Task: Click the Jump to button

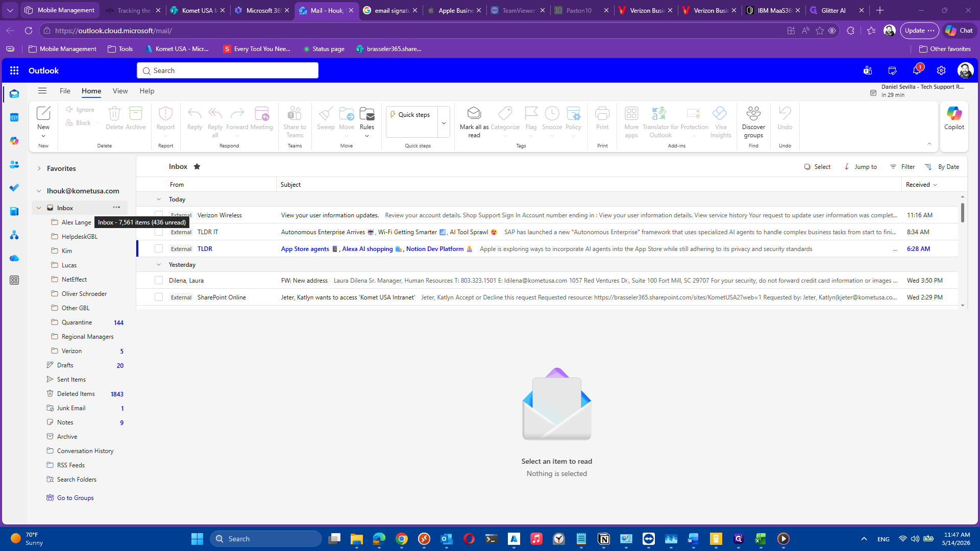Action: click(860, 166)
